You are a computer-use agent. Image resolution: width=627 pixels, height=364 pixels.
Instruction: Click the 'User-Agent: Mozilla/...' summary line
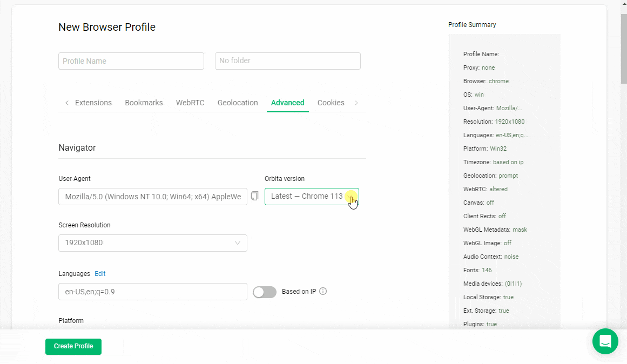point(493,108)
